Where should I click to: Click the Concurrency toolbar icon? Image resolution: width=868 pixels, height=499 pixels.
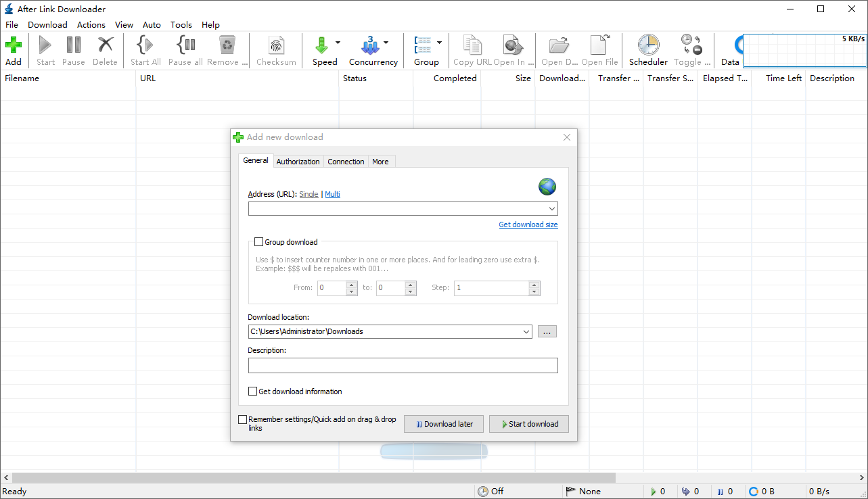pos(370,45)
